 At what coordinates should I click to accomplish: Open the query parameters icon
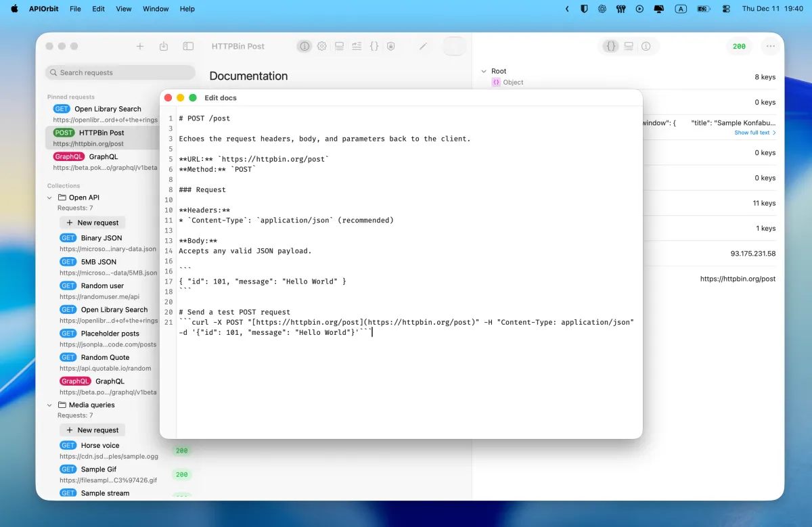click(357, 46)
